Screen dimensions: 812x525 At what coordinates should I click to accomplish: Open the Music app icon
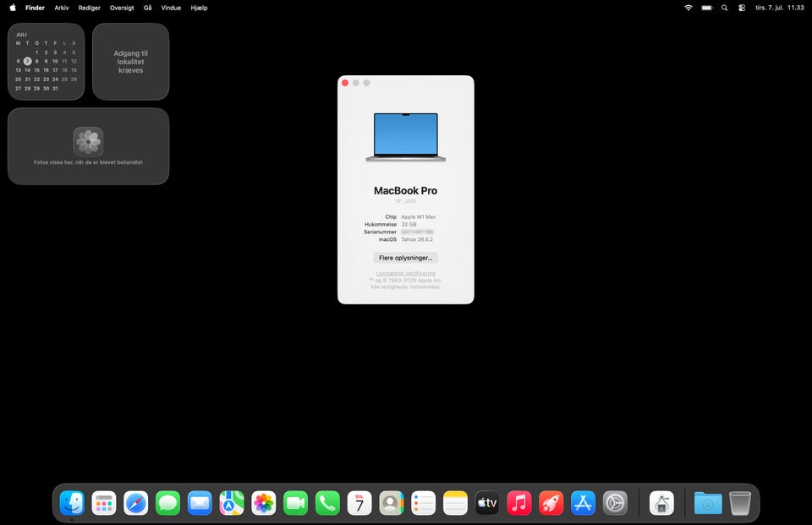click(x=518, y=503)
